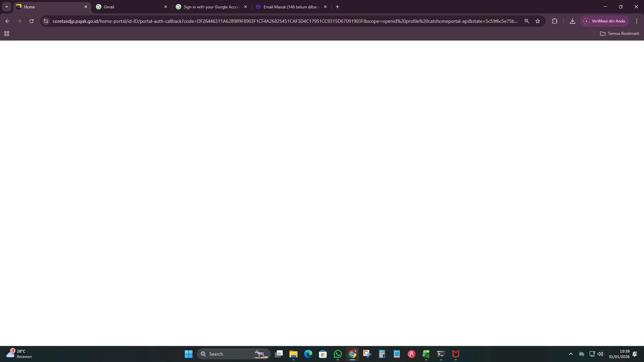
Task: Open the Semua Bookmark folder
Action: click(620, 33)
